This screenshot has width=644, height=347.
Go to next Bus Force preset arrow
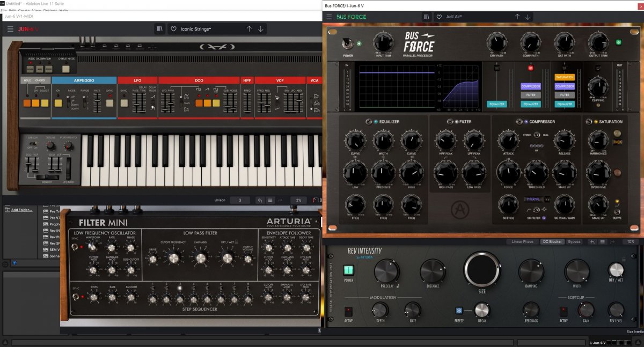pyautogui.click(x=528, y=17)
